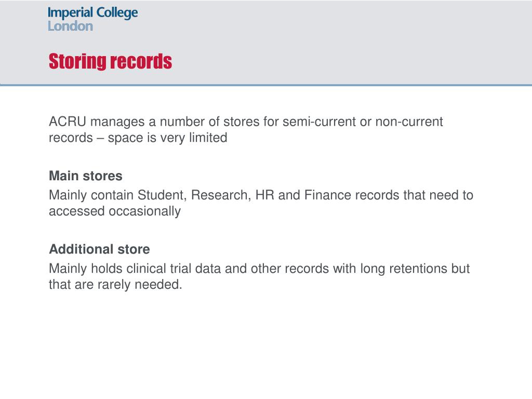The height and width of the screenshot is (399, 532).
Task: Click the 'Storing records' slide title
Action: 110,61
